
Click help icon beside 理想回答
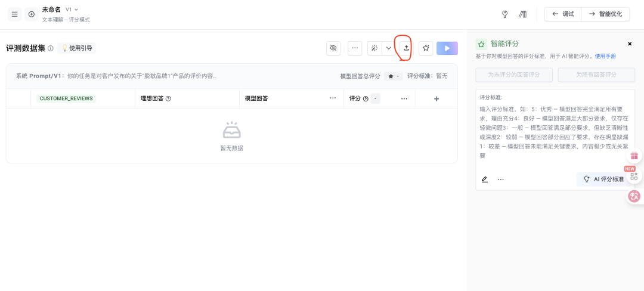168,98
